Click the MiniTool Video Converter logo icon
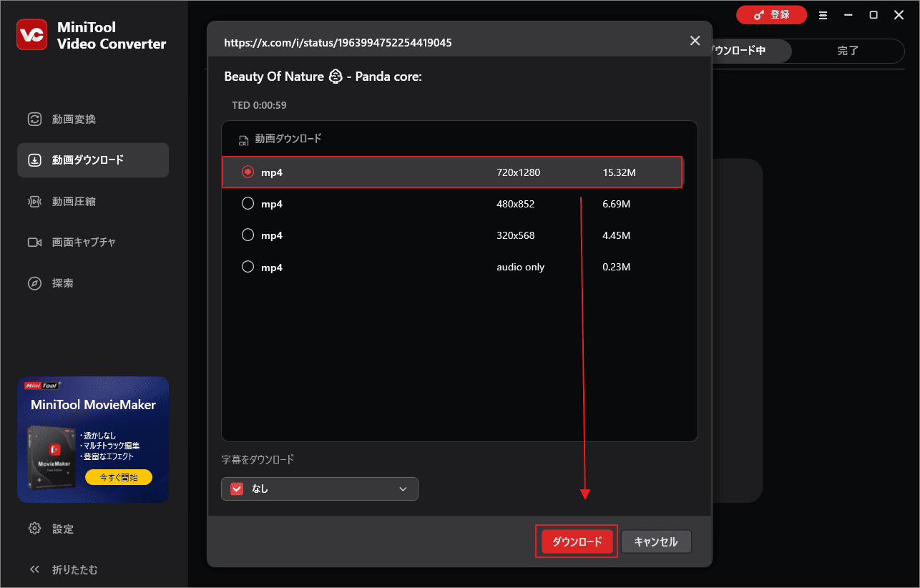Screen dimensions: 920x588 [x=32, y=35]
